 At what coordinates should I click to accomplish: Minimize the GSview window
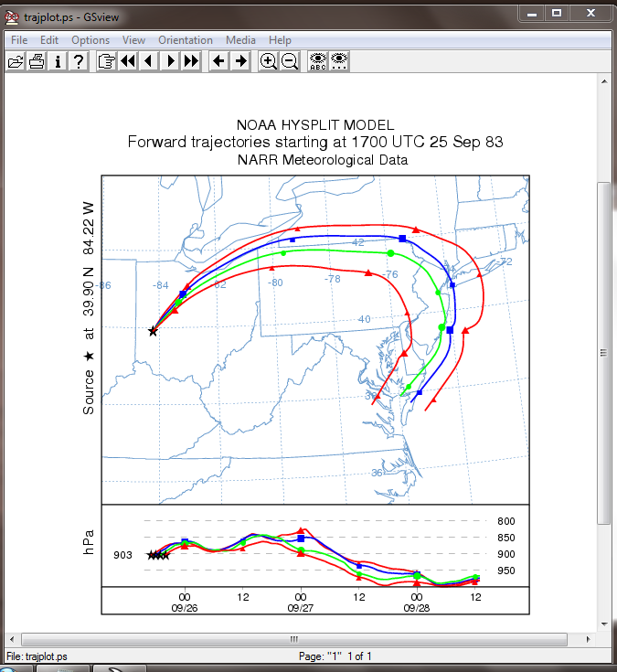[x=532, y=14]
